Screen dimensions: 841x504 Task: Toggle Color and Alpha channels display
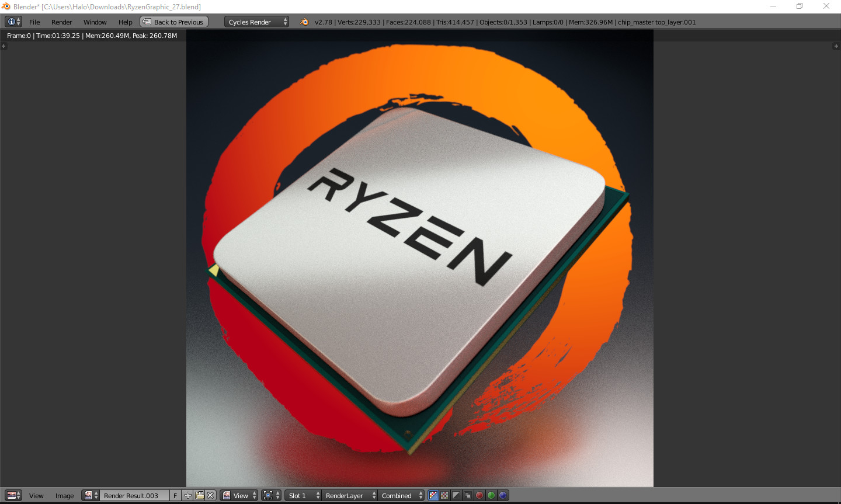[444, 495]
